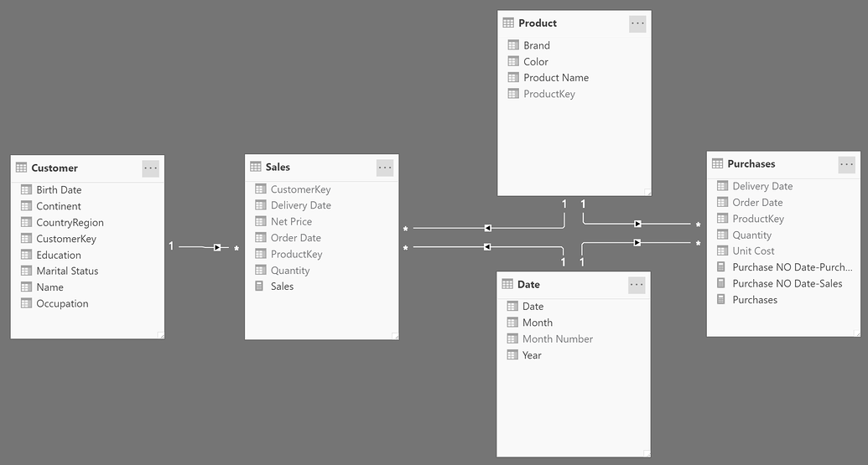Screen dimensions: 868x465
Task: Select the Customer-to-Sales relationship arrow
Action: tap(217, 247)
